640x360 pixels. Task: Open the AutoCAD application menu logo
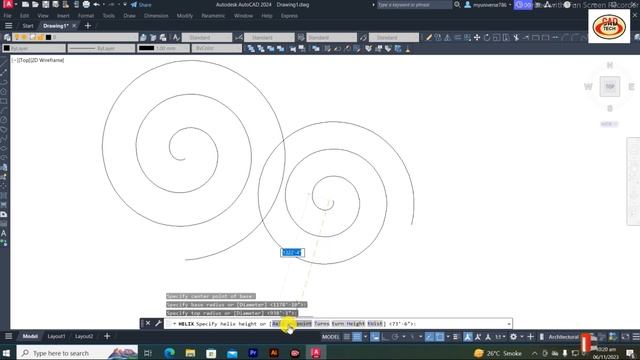[x=8, y=4]
